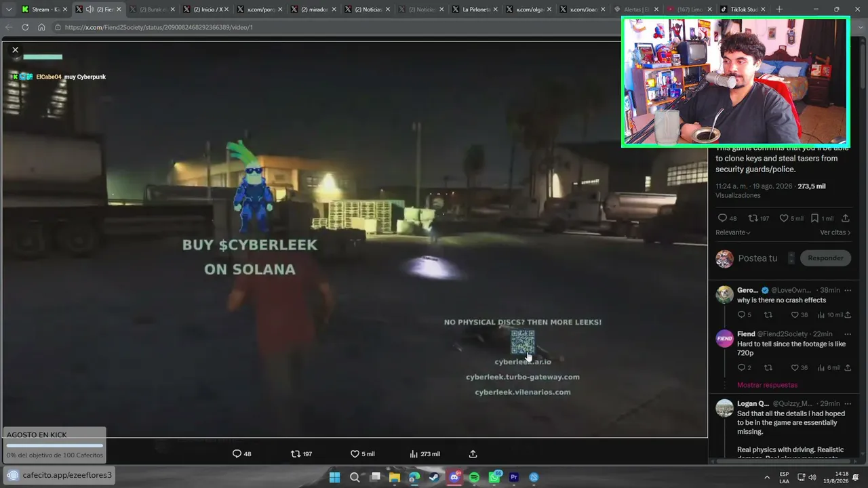
Task: Like heart under the video showing 5 mil
Action: pyautogui.click(x=355, y=454)
